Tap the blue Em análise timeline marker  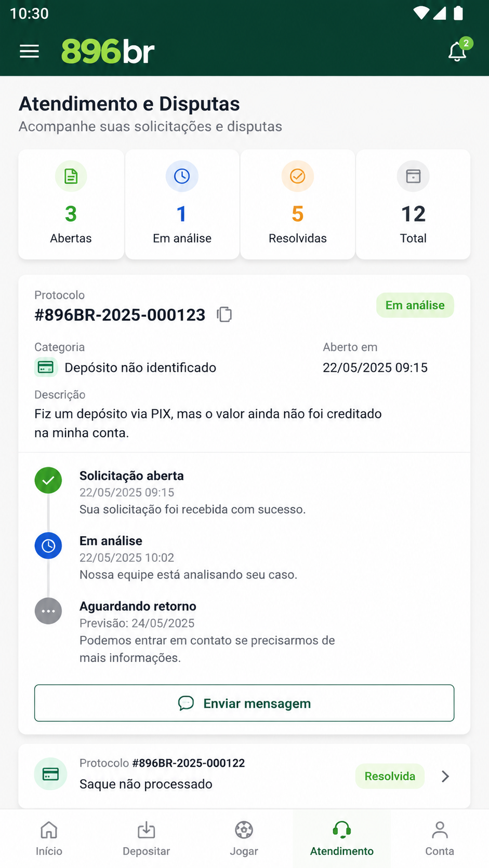tap(48, 546)
